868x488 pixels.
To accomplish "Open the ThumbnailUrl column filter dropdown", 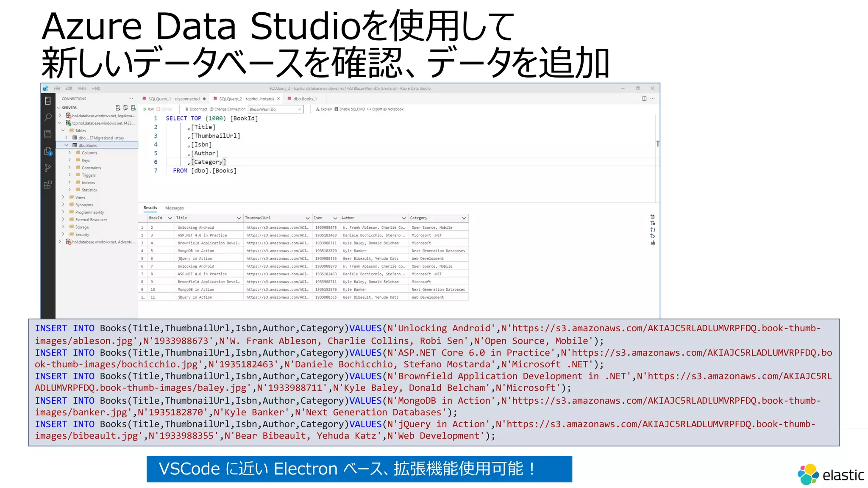I will 307,218.
